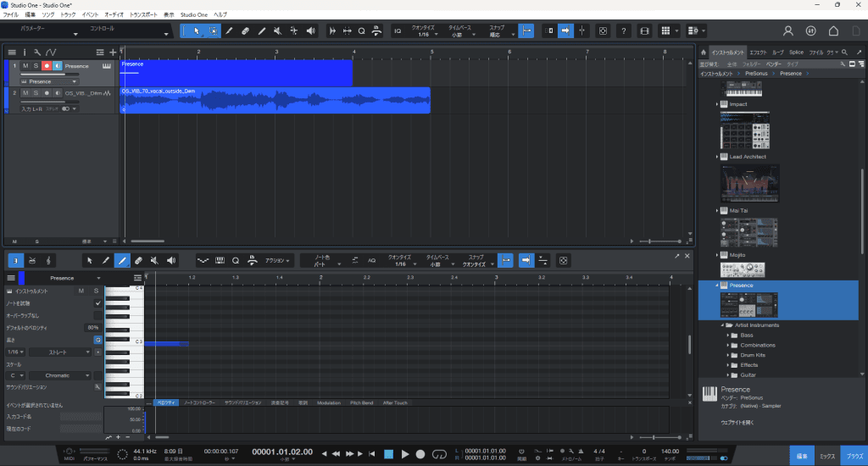
Task: Open the ストレート dropdown
Action: click(60, 352)
